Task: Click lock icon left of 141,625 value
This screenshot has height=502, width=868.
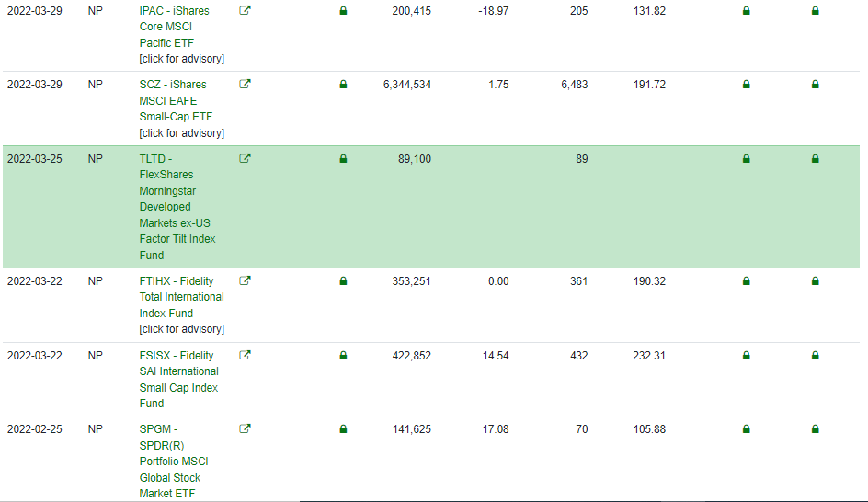Action: [x=343, y=429]
